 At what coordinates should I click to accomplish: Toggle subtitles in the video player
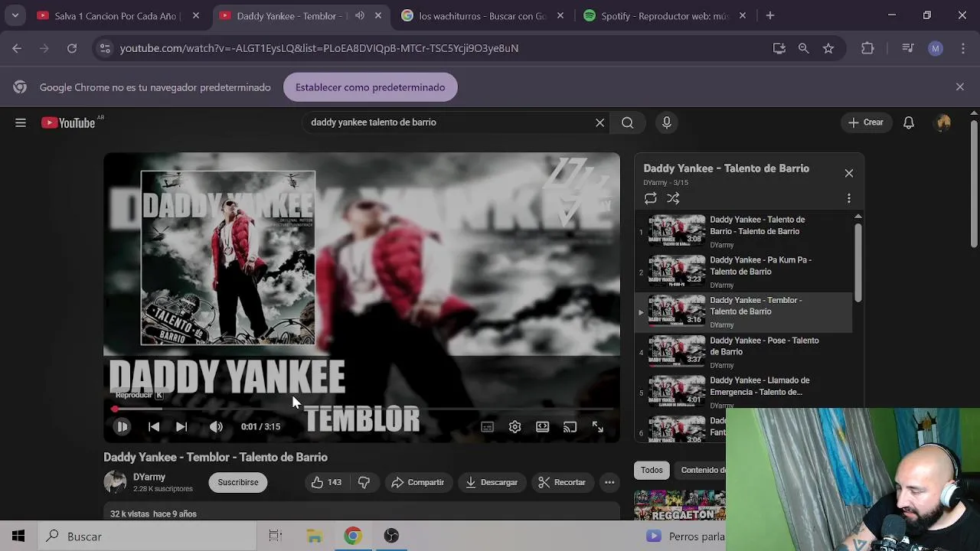[x=487, y=427]
